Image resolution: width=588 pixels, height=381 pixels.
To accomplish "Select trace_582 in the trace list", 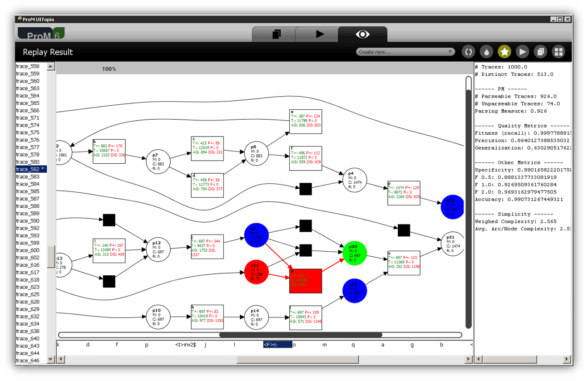I will [x=31, y=169].
